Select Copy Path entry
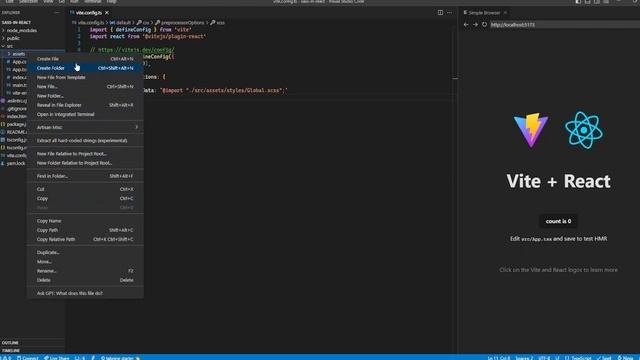 (85, 230)
